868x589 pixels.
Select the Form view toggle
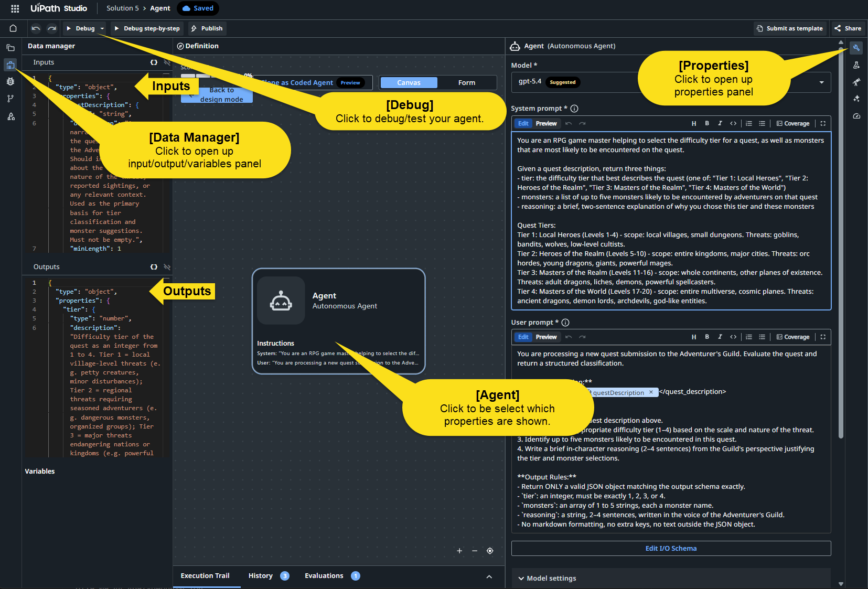coord(466,83)
